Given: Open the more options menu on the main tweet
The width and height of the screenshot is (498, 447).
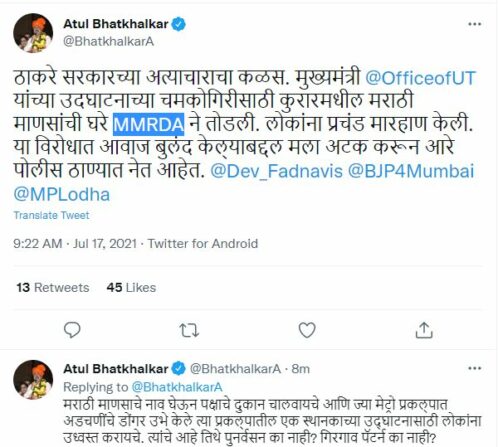Looking at the screenshot, I should tap(475, 24).
